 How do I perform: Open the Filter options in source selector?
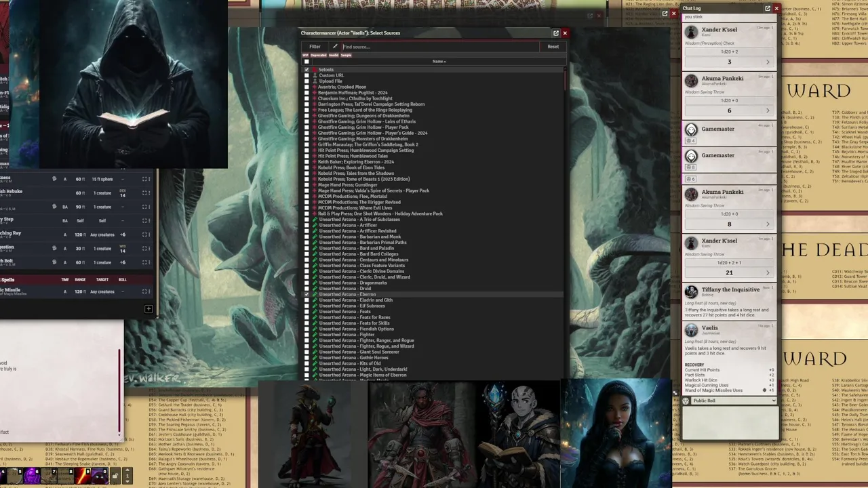[x=315, y=47]
